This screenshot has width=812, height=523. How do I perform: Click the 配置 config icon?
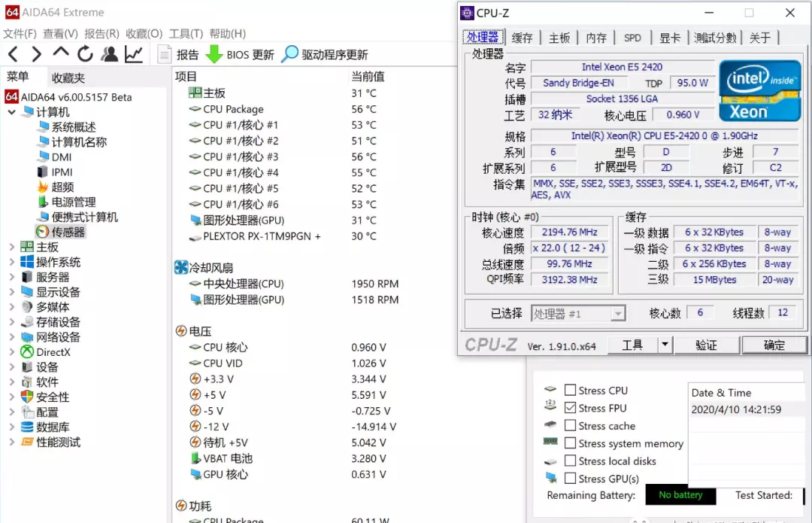[x=27, y=412]
